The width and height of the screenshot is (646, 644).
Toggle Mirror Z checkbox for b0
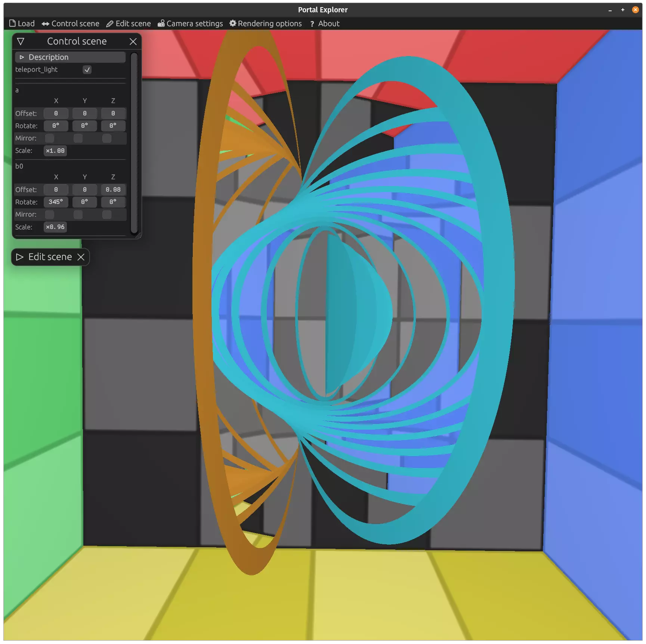(107, 214)
